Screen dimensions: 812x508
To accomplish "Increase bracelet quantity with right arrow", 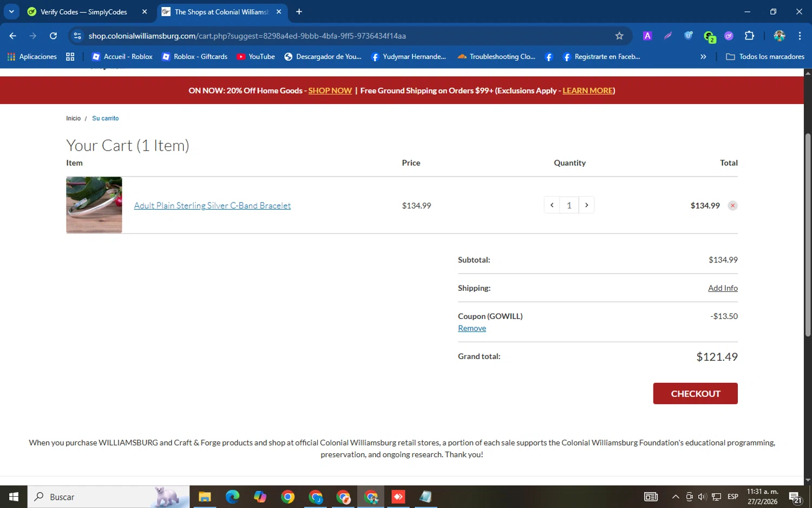I will (586, 205).
